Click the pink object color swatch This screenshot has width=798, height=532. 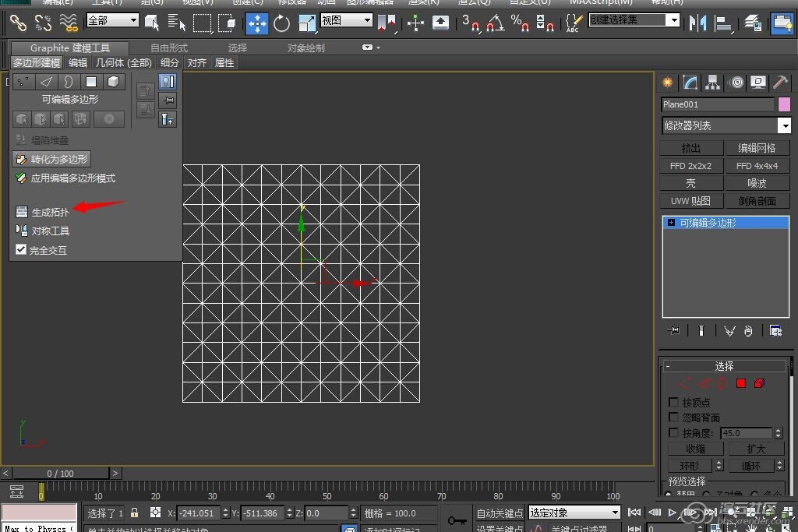(784, 104)
